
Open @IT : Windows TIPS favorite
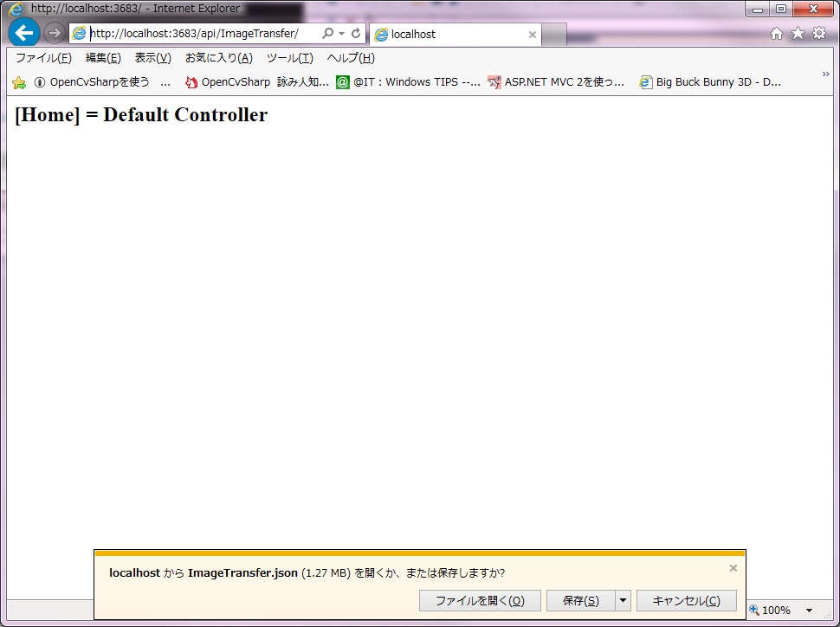(x=408, y=82)
